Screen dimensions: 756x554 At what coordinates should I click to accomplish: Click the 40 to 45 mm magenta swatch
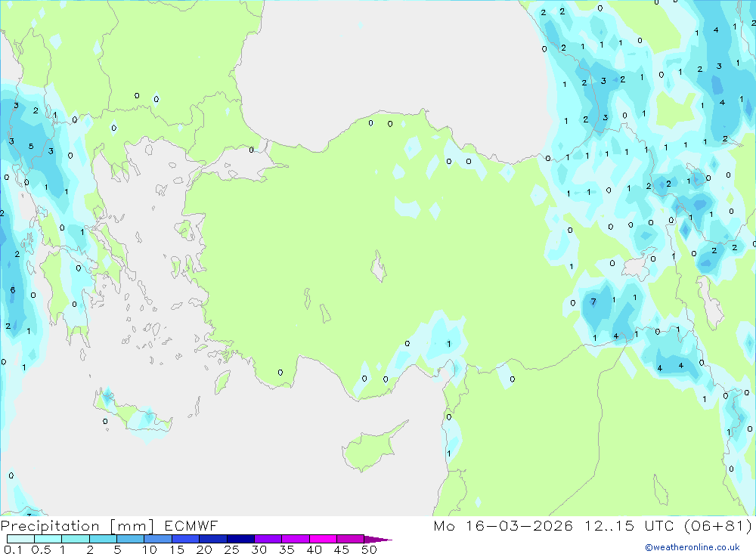(323, 539)
